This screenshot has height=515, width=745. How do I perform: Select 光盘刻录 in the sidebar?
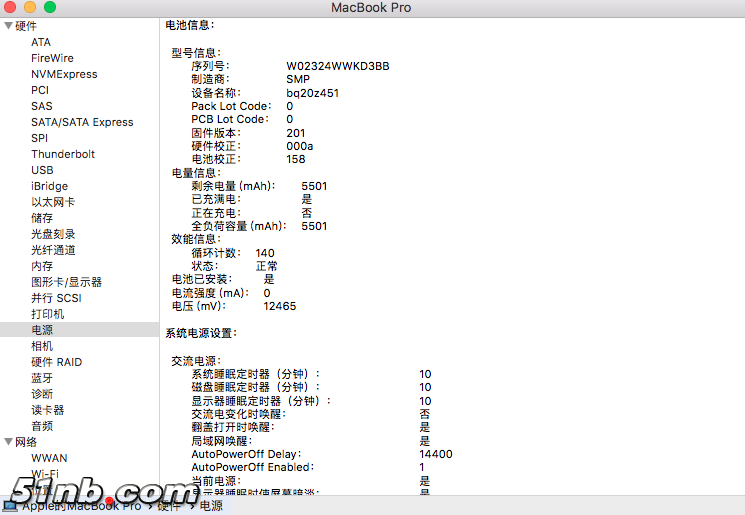(53, 234)
